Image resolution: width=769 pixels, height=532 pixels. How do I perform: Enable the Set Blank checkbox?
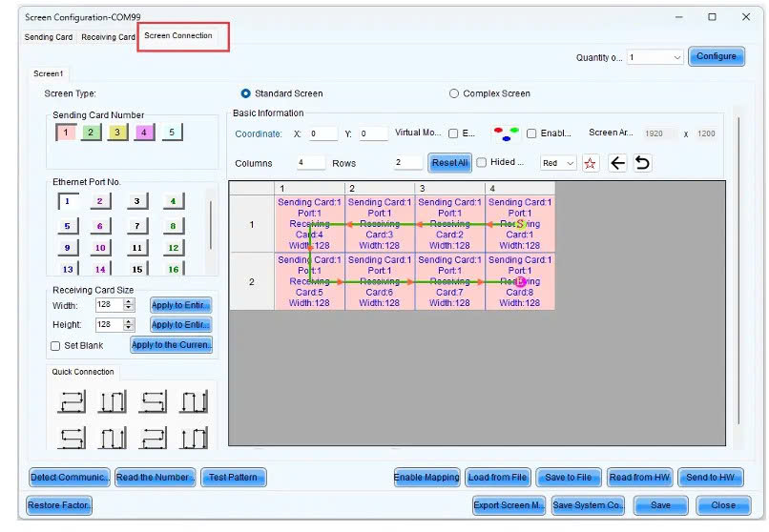(55, 345)
